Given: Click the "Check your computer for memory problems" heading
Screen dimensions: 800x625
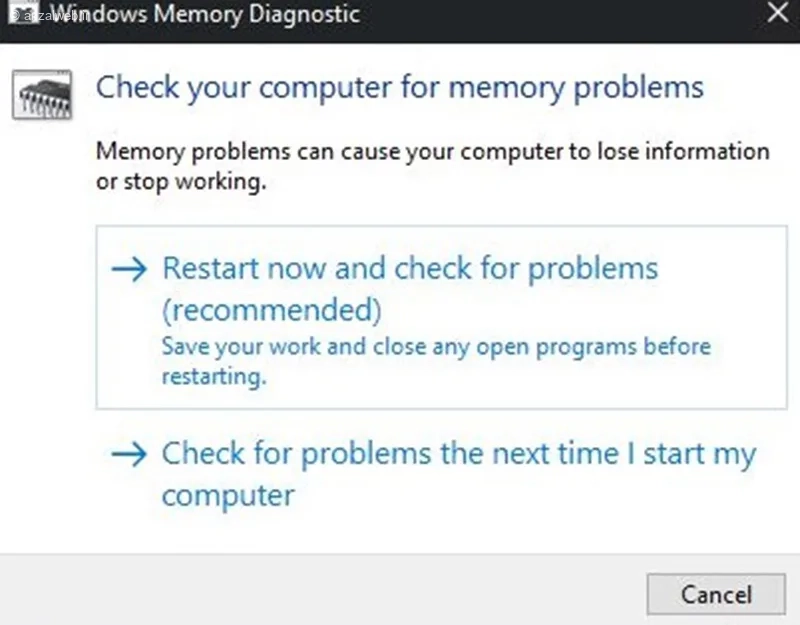Looking at the screenshot, I should (400, 87).
